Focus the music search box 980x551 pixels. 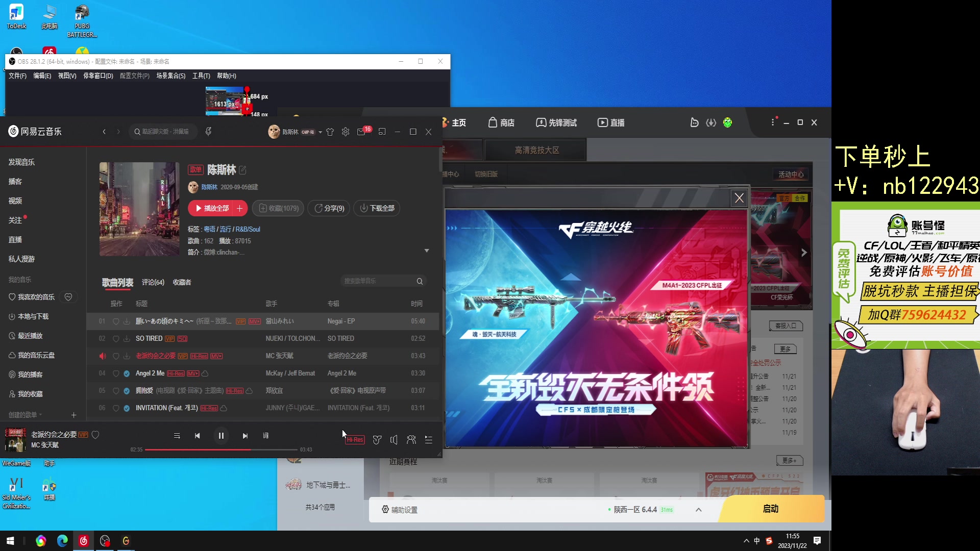pos(163,132)
